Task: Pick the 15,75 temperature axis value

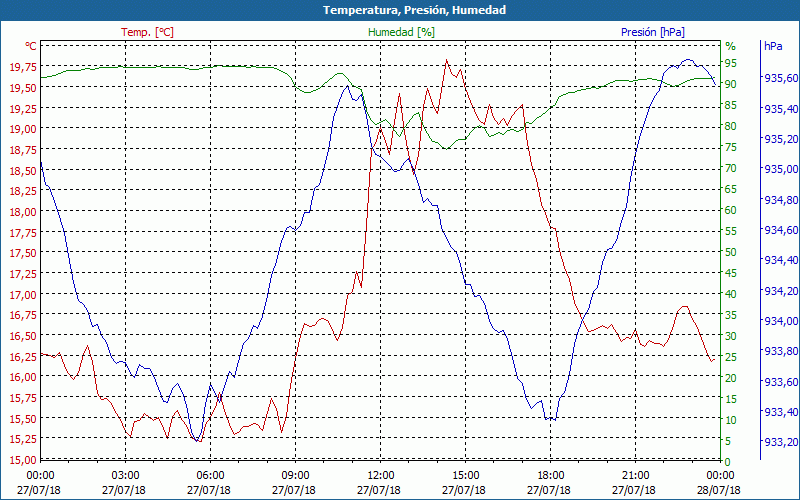Action: (23, 398)
